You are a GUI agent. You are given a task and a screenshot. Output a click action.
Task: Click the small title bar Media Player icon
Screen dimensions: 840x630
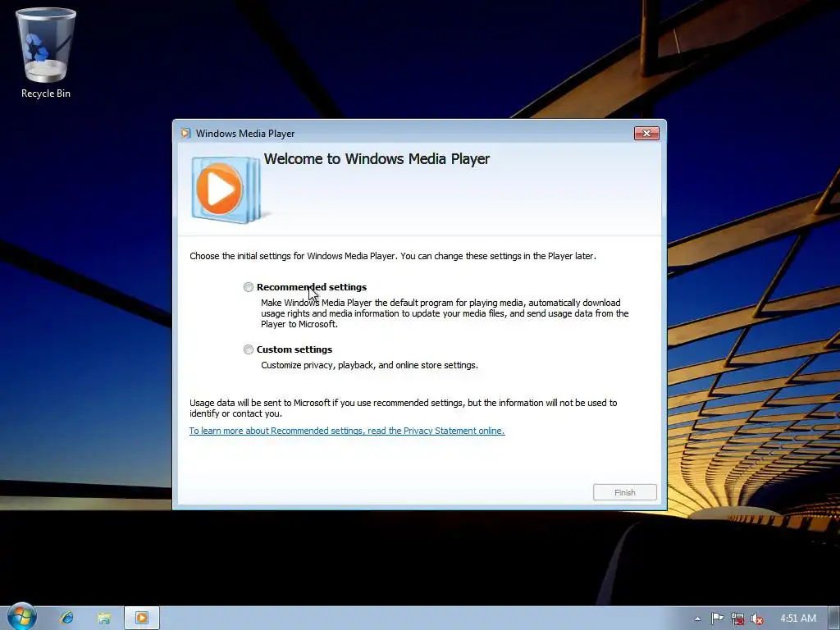[185, 134]
